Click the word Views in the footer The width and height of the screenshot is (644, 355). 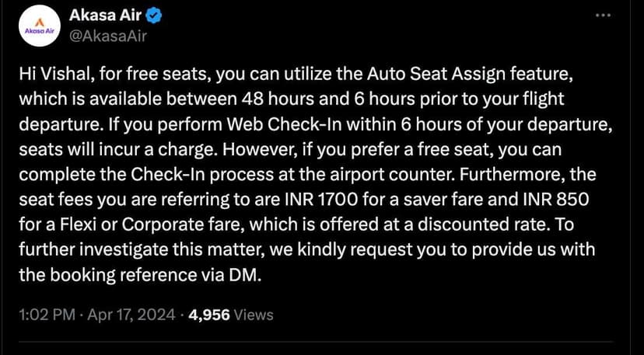[x=254, y=315]
